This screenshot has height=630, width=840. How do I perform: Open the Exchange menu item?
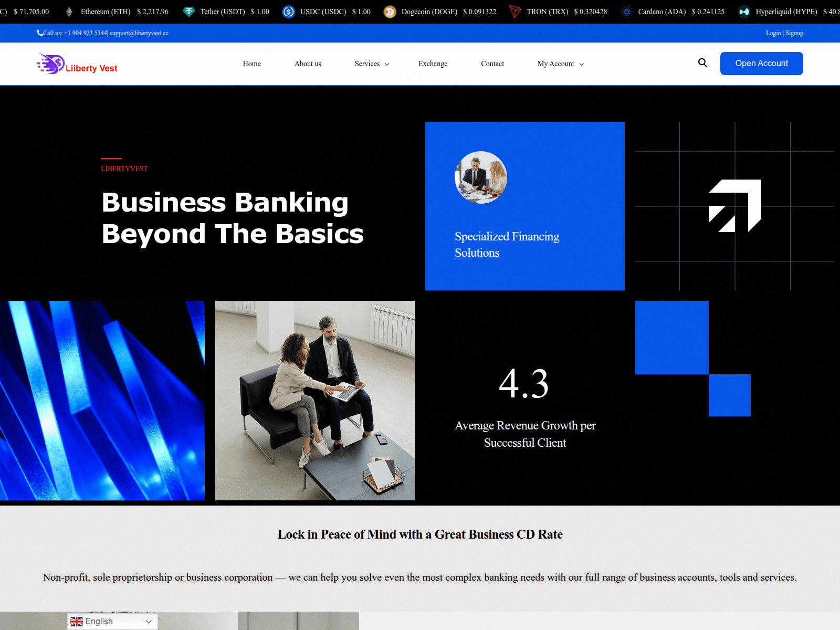tap(433, 64)
